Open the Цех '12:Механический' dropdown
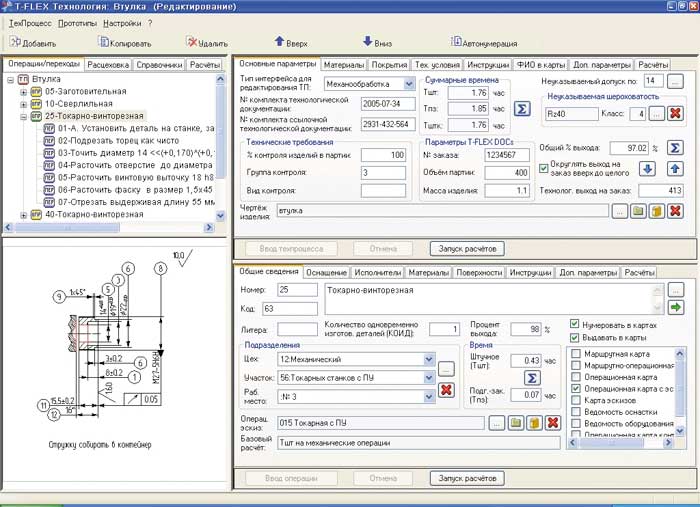This screenshot has width=700, height=507. point(428,358)
